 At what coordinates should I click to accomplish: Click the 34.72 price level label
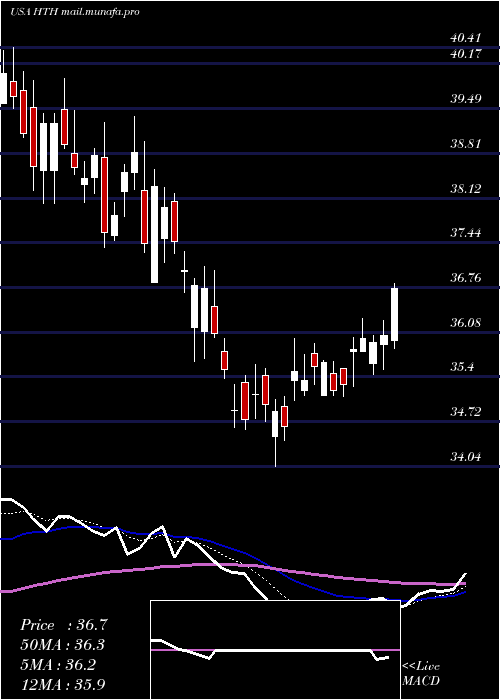click(x=466, y=412)
